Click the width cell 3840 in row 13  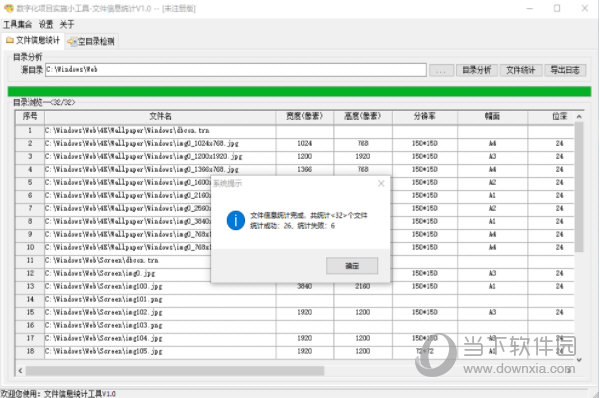point(305,287)
